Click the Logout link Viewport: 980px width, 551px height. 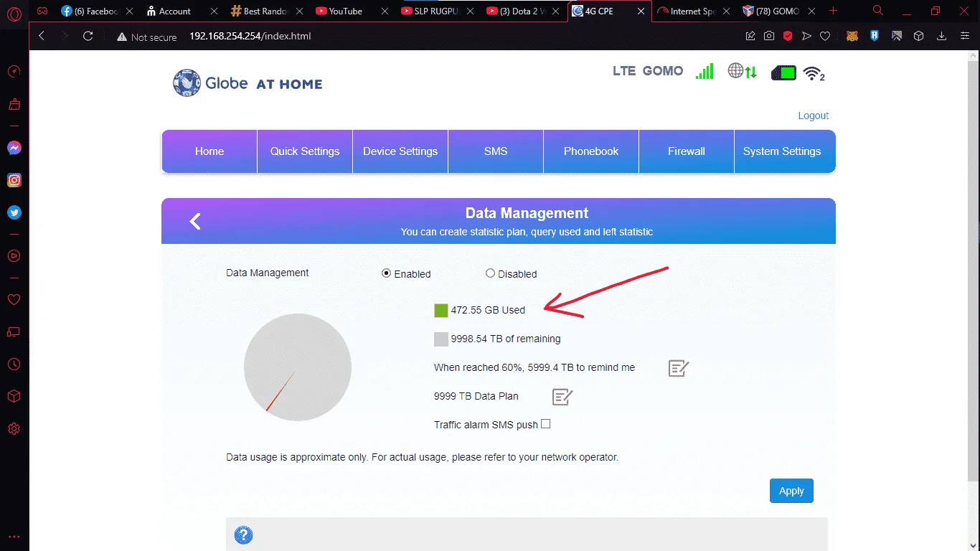tap(814, 116)
